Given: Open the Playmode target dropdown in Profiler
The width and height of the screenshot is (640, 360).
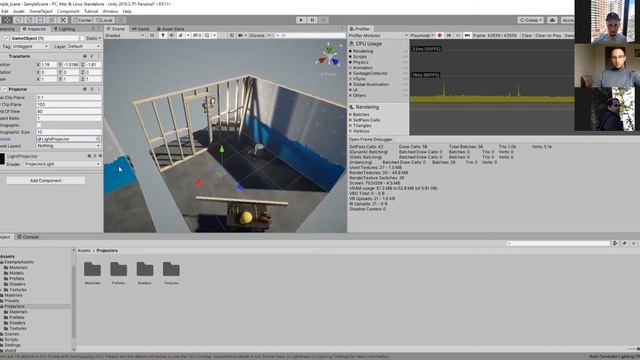Looking at the screenshot, I should [x=422, y=36].
